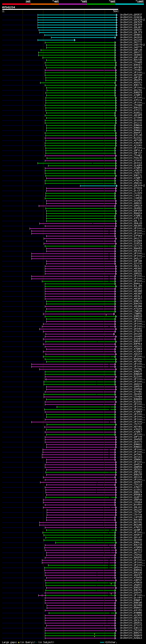Viewport: 146px width, 644px height.
Task: Select label UniRef100_Q8GRX1
Action: [x=131, y=623]
